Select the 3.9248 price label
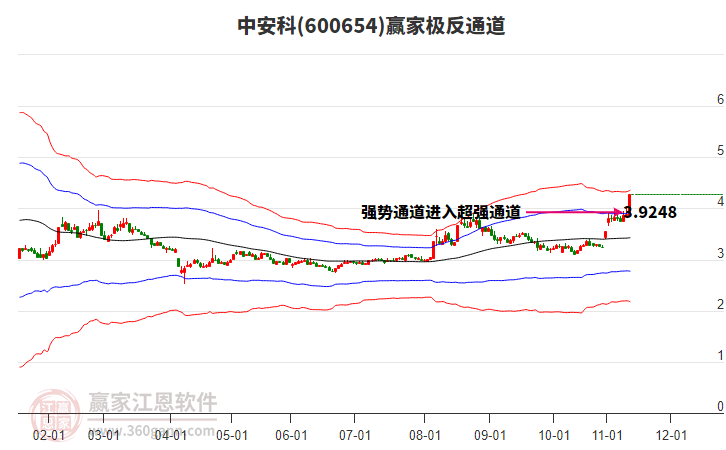Screen dimensions: 726x450 (x=650, y=212)
